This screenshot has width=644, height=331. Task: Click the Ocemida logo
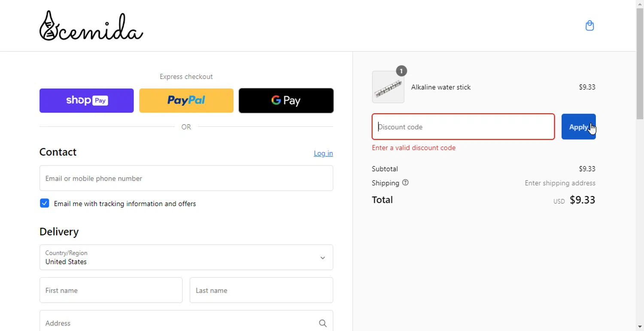pyautogui.click(x=91, y=26)
